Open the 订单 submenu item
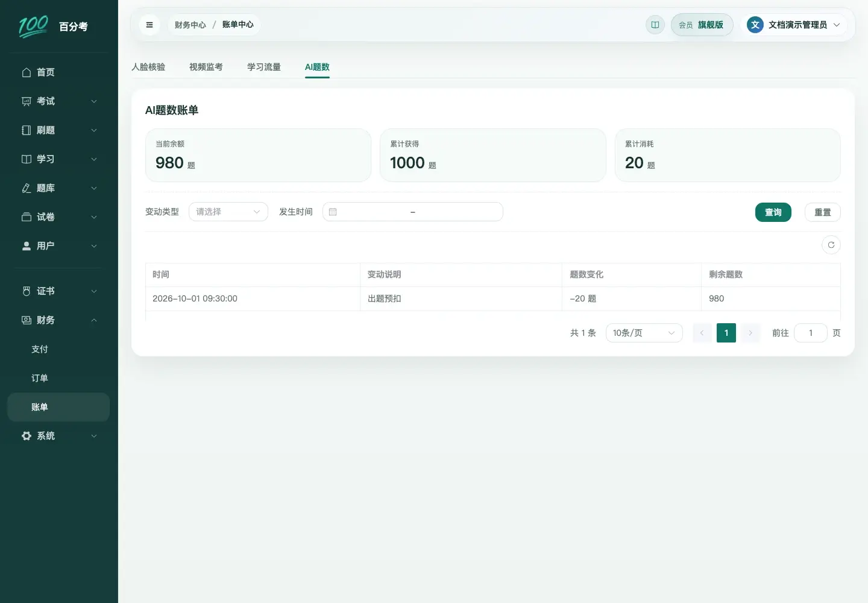 pos(58,378)
